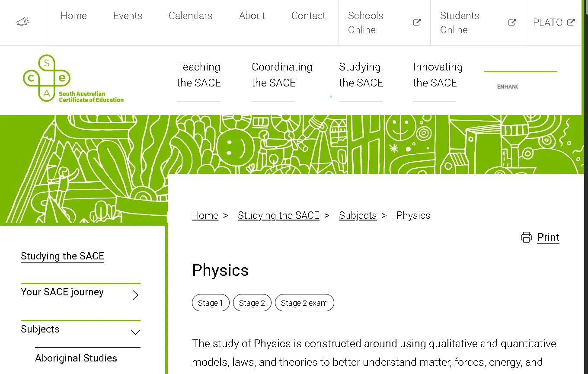The image size is (588, 374).
Task: Click the external-link icon next to PLATO
Action: (571, 22)
